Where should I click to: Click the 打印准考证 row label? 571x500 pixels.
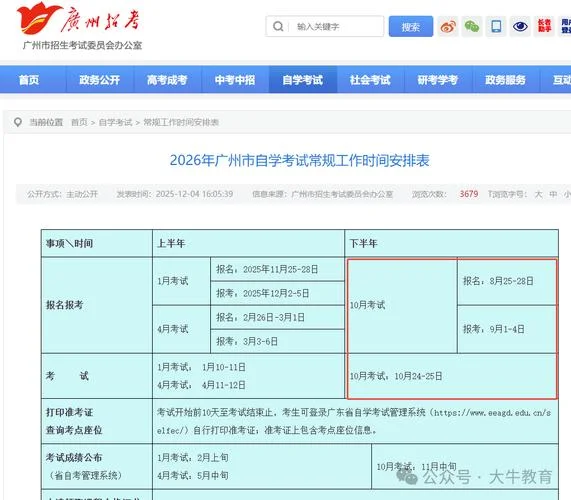[x=69, y=412]
